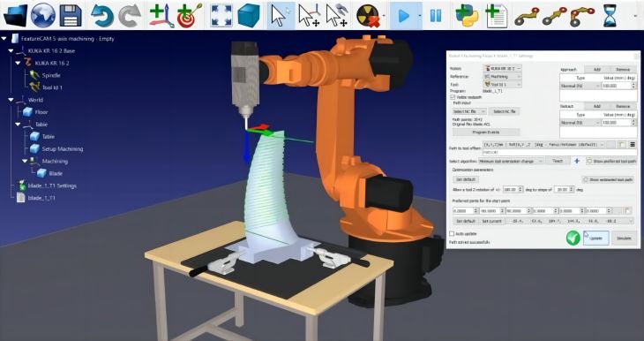Collapse the KUKA KR 16 2 robot node
Viewport: 644px width, 341px height.
(18, 63)
